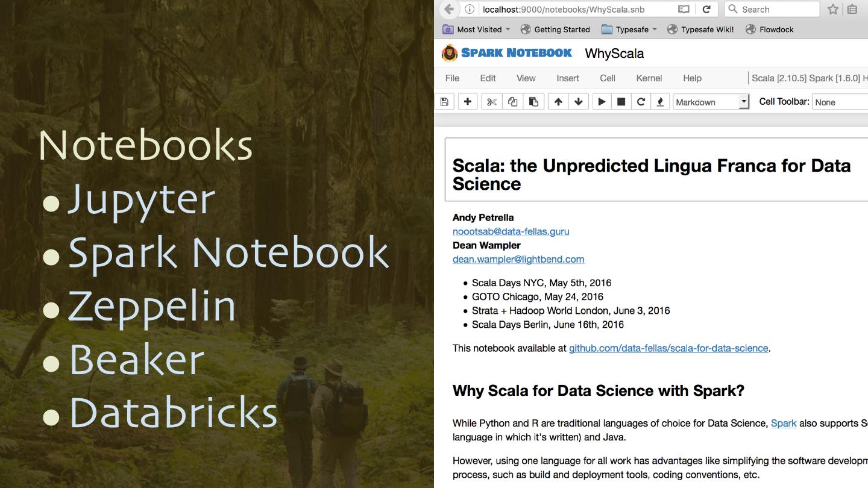Click the 'Beaker' slide bullet
This screenshot has width=868, height=488.
(137, 359)
